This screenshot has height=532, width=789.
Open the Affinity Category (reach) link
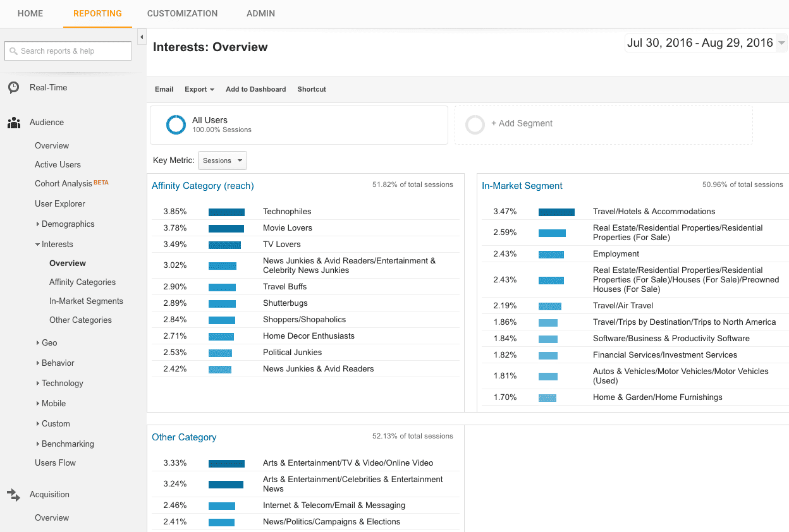point(202,186)
